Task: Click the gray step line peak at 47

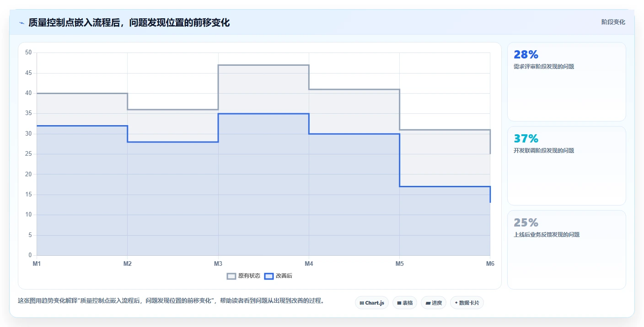Action: tap(263, 65)
